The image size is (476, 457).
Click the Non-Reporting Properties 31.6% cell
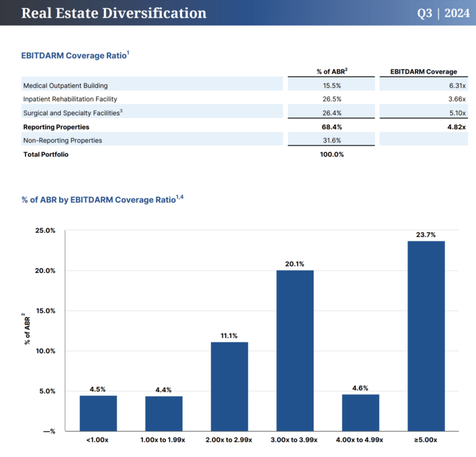coord(331,141)
